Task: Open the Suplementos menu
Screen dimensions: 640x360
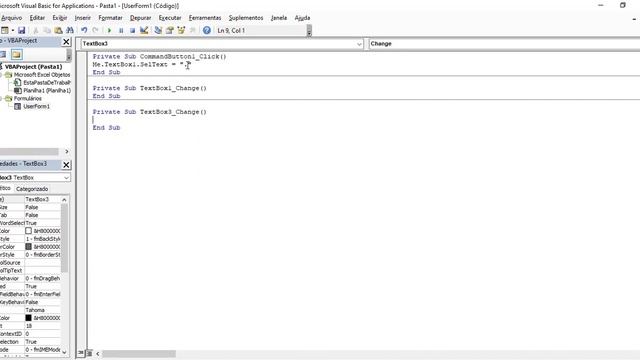Action: [246, 18]
